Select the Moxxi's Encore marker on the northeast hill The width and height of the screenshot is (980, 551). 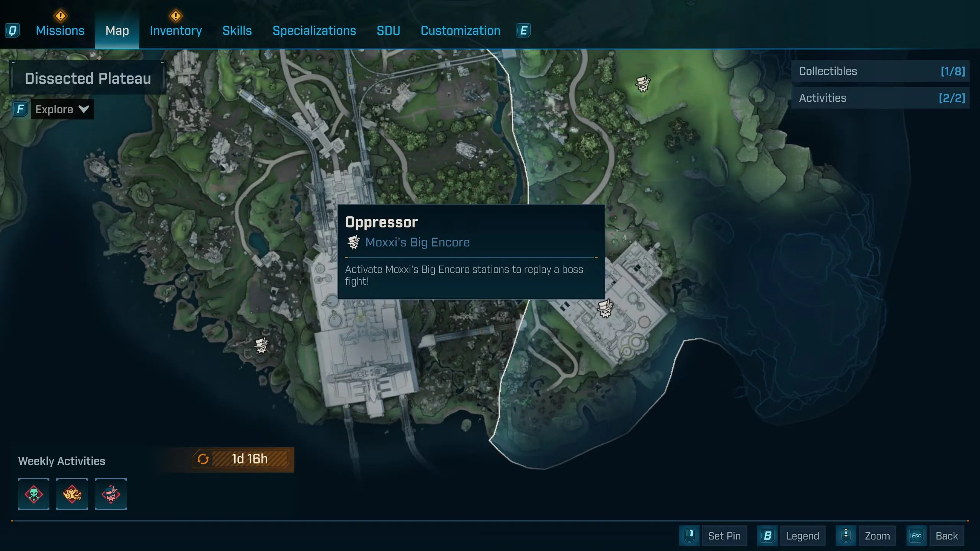(643, 83)
